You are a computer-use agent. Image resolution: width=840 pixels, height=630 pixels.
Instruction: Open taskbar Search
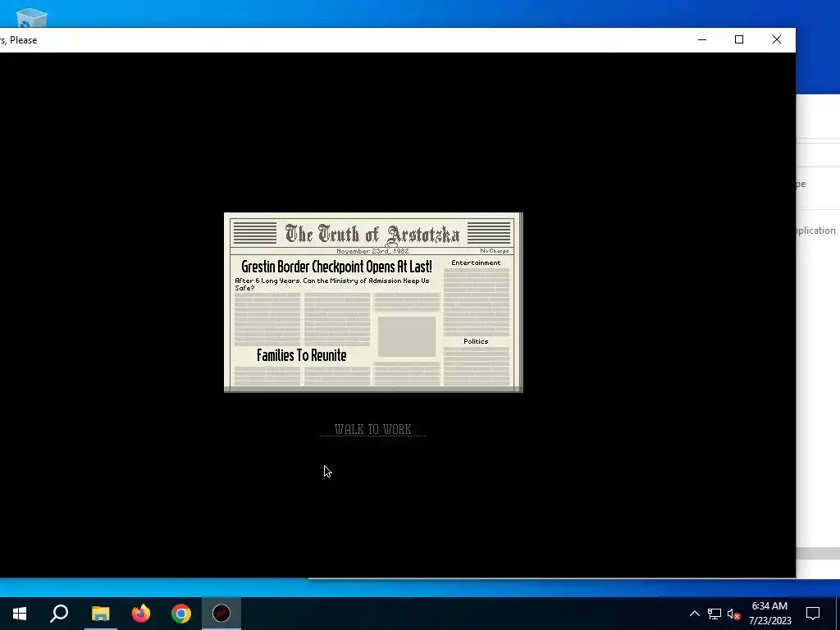(59, 614)
